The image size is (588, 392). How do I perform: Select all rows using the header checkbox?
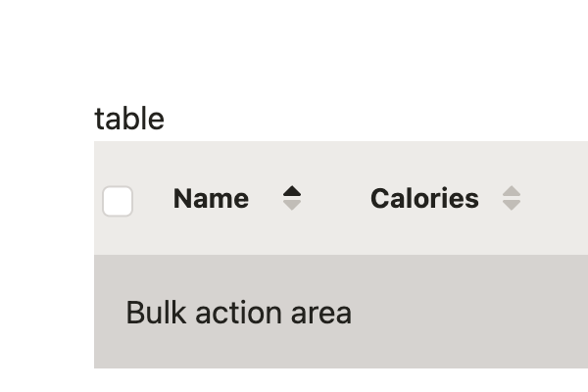point(118,201)
